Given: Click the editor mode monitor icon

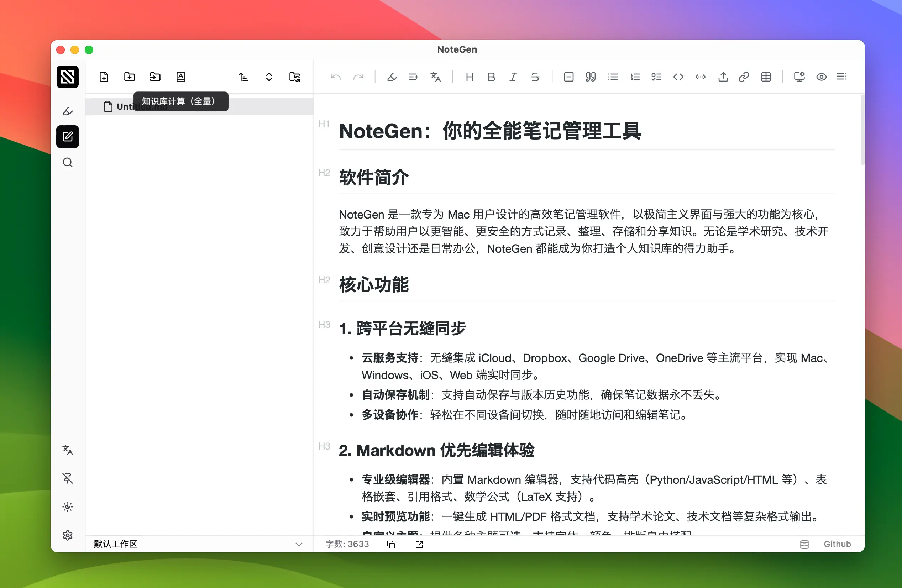Looking at the screenshot, I should coord(799,77).
